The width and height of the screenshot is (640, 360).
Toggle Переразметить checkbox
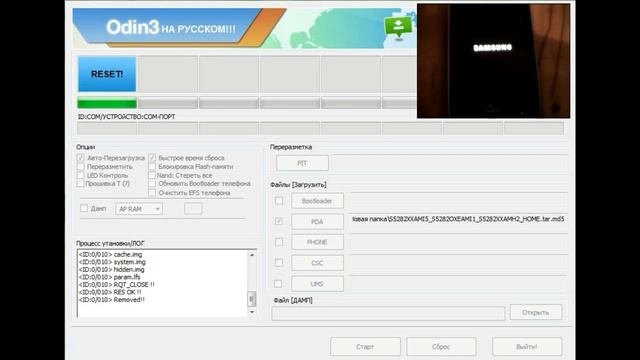click(x=80, y=167)
